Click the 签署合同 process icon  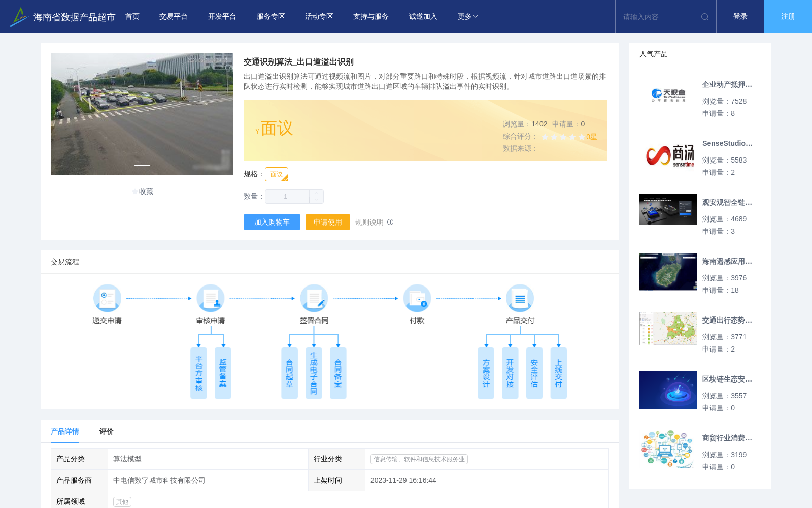click(x=314, y=298)
